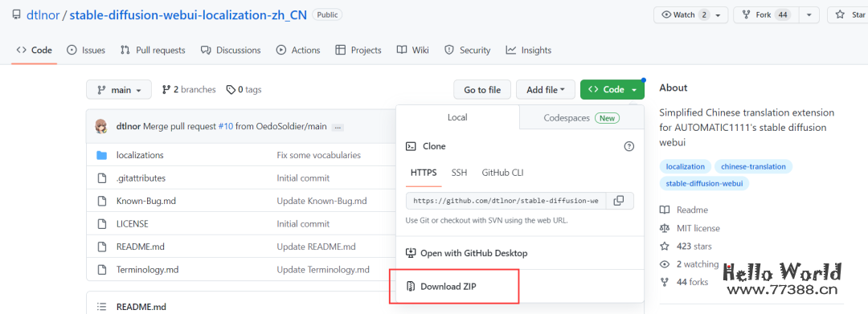Click the Clone help question icon
Viewport: 868px width, 314px height.
[x=628, y=146]
